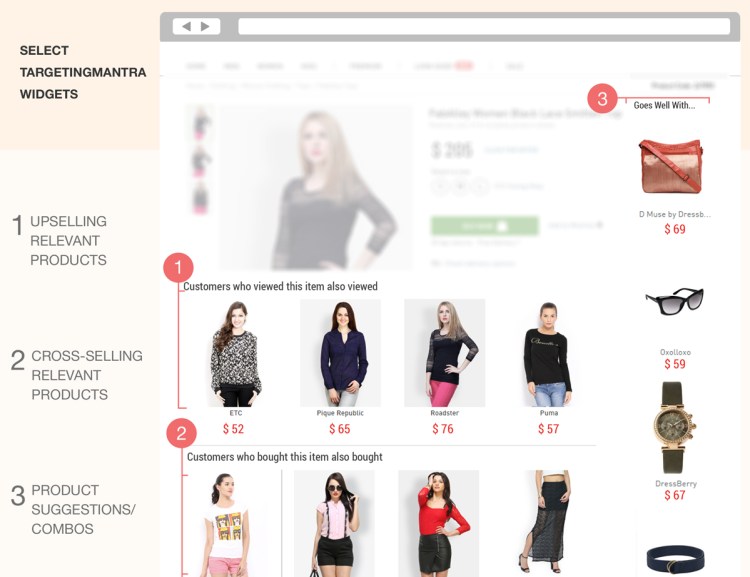Select the red top with leather skirt
The height and width of the screenshot is (577, 750).
[439, 523]
